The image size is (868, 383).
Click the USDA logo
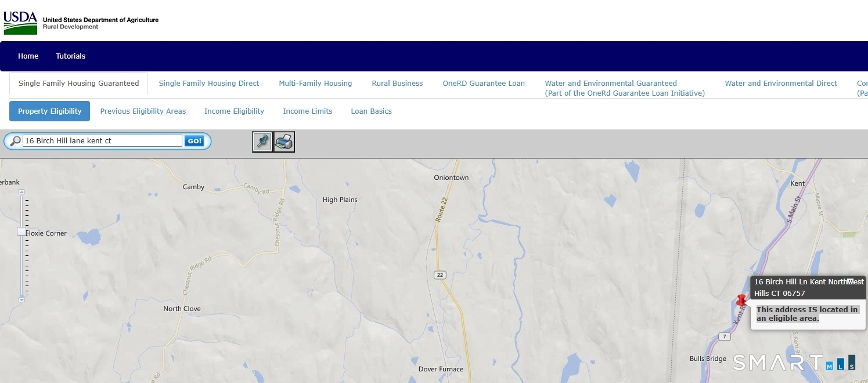(x=20, y=23)
